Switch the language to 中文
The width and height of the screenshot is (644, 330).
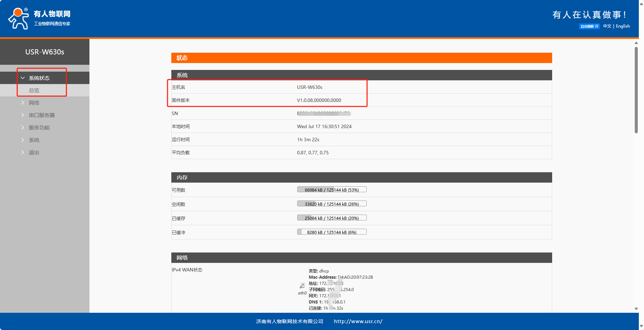point(607,26)
